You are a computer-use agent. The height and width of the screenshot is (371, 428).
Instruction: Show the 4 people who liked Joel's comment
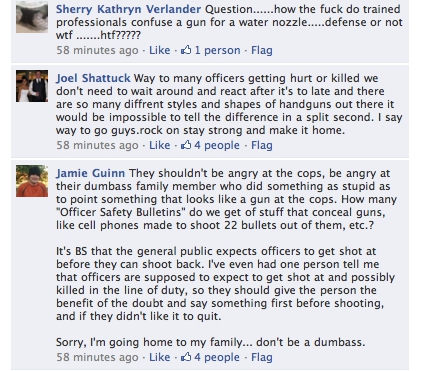coord(217,145)
